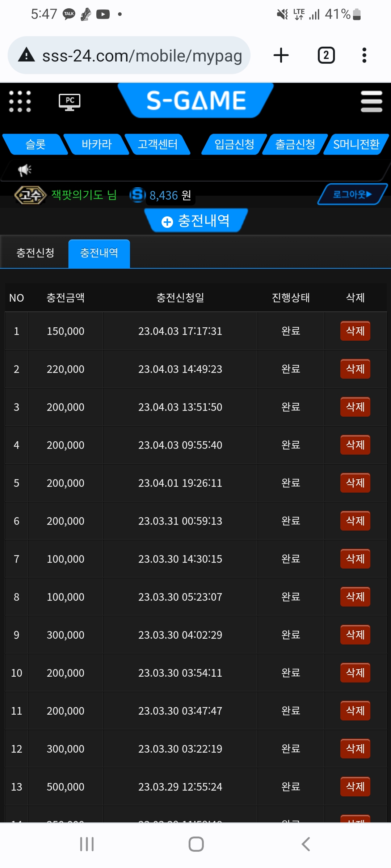Click the browser address bar URL

[x=142, y=56]
